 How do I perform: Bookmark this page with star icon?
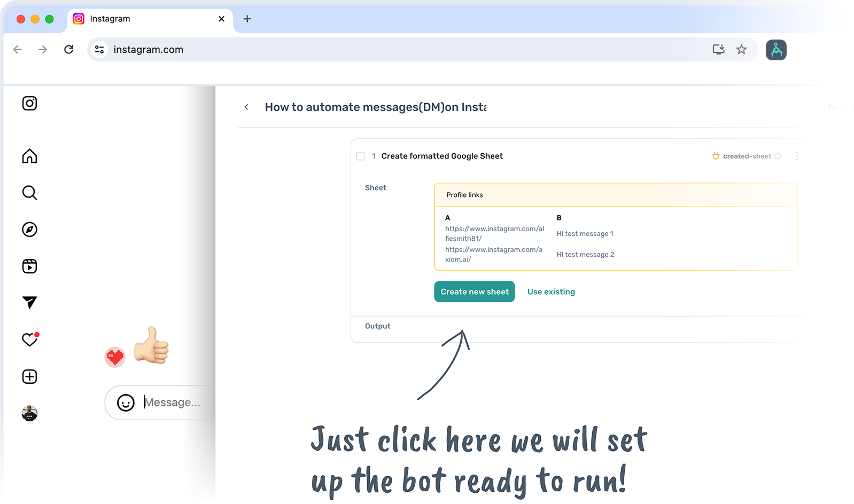tap(741, 50)
